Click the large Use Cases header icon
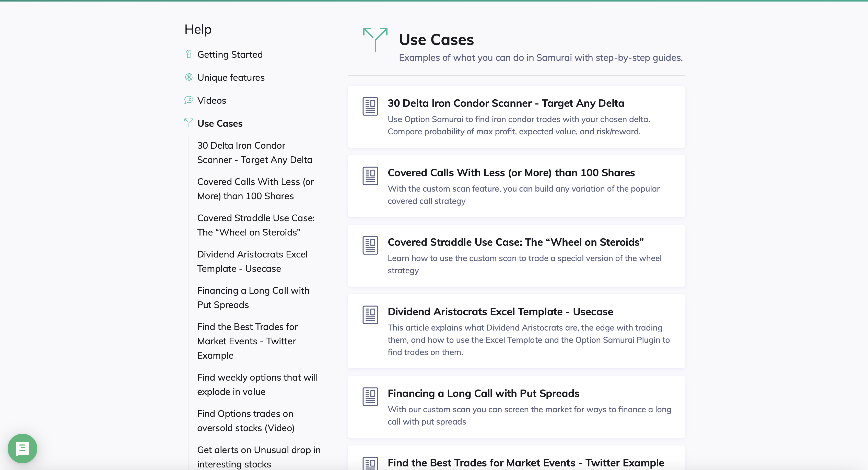Viewport: 868px width, 470px height. coord(375,40)
